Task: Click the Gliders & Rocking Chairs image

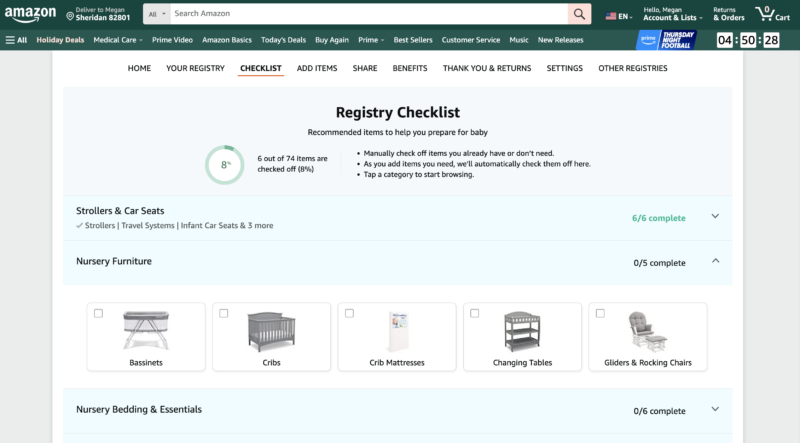Action: (x=647, y=331)
